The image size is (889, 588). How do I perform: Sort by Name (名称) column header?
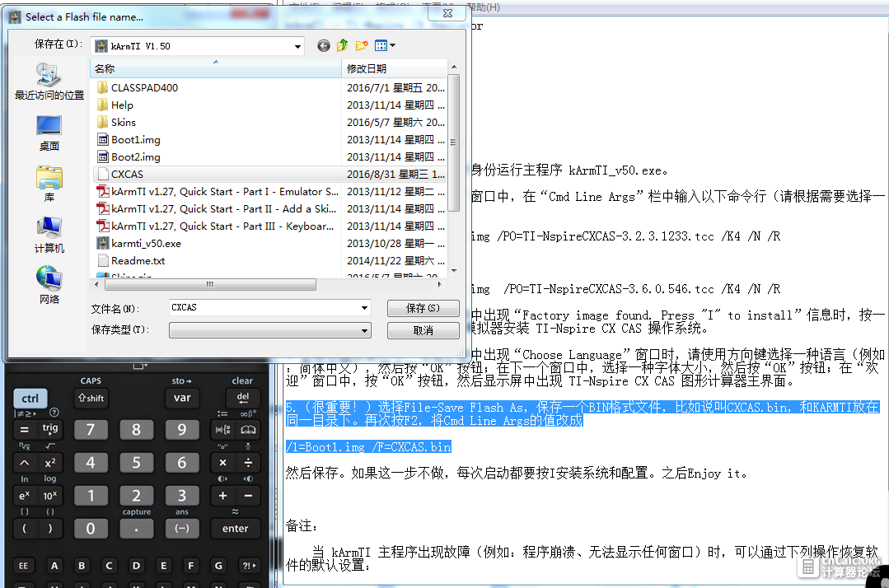(x=215, y=68)
